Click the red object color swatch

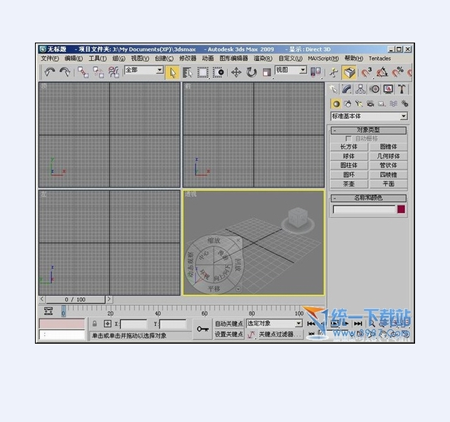(x=401, y=209)
